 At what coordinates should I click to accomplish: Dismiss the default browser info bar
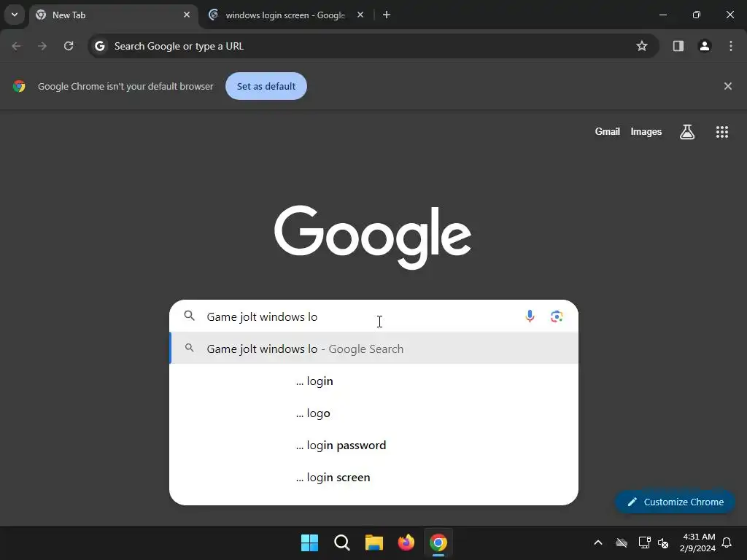(x=727, y=86)
